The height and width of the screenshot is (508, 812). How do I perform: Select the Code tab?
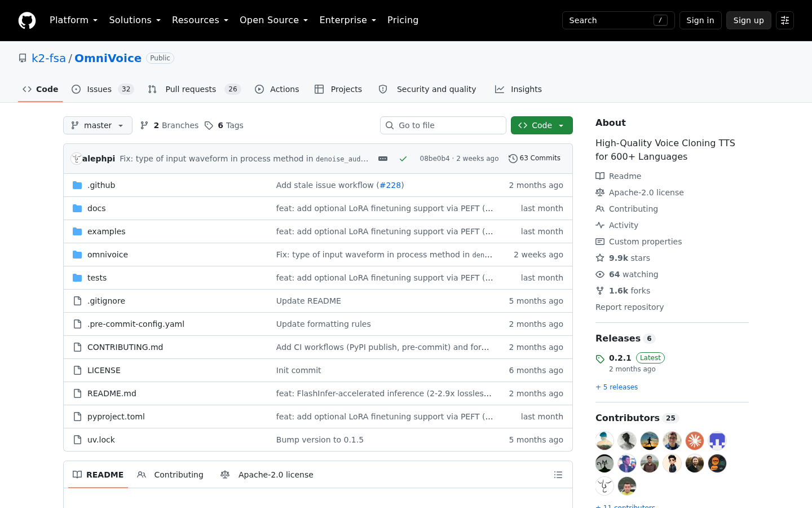(x=41, y=89)
